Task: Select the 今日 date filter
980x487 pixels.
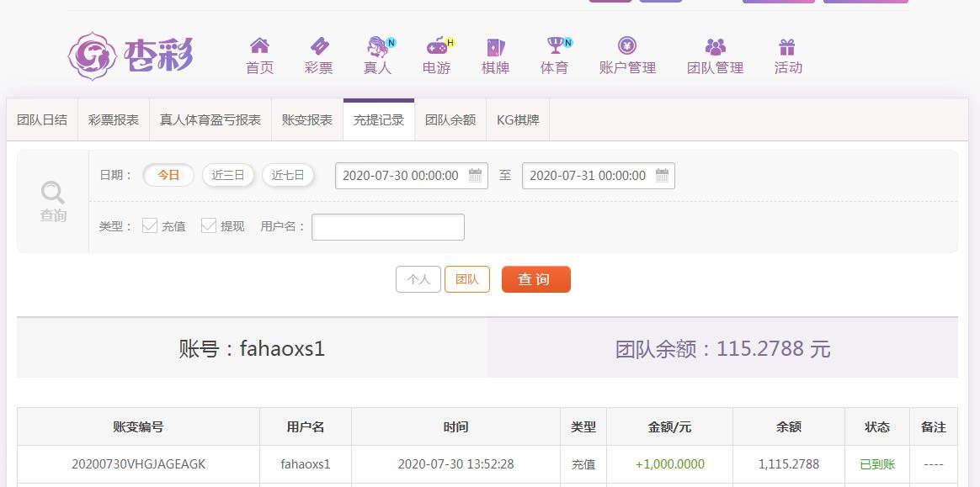Action: pos(168,176)
